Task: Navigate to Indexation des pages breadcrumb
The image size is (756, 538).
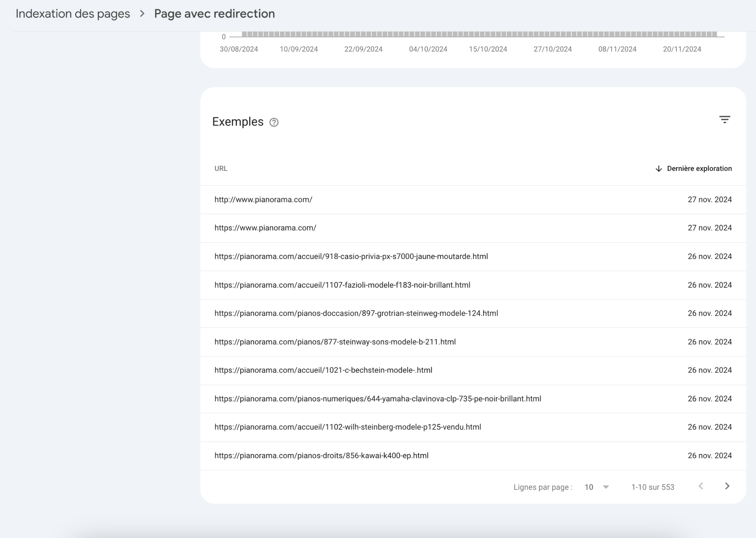Action: point(73,14)
